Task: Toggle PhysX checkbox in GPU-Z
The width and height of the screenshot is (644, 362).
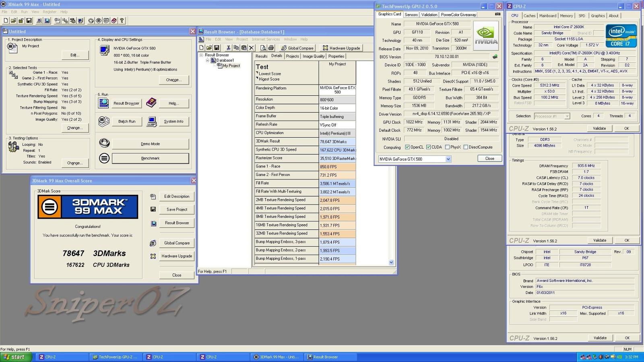Action: tap(447, 147)
